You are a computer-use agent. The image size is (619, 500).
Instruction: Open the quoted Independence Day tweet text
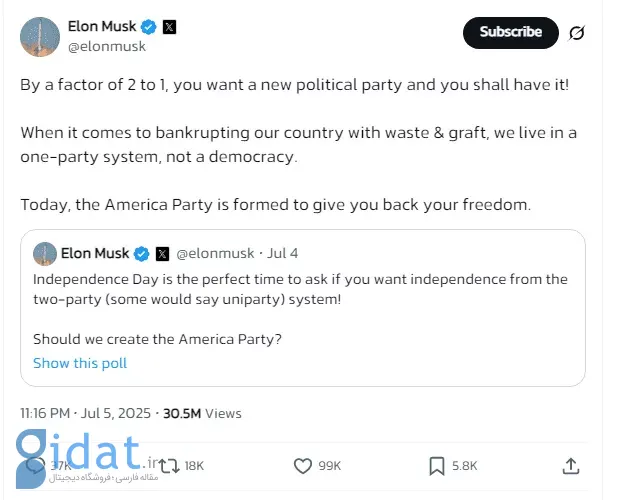[300, 289]
